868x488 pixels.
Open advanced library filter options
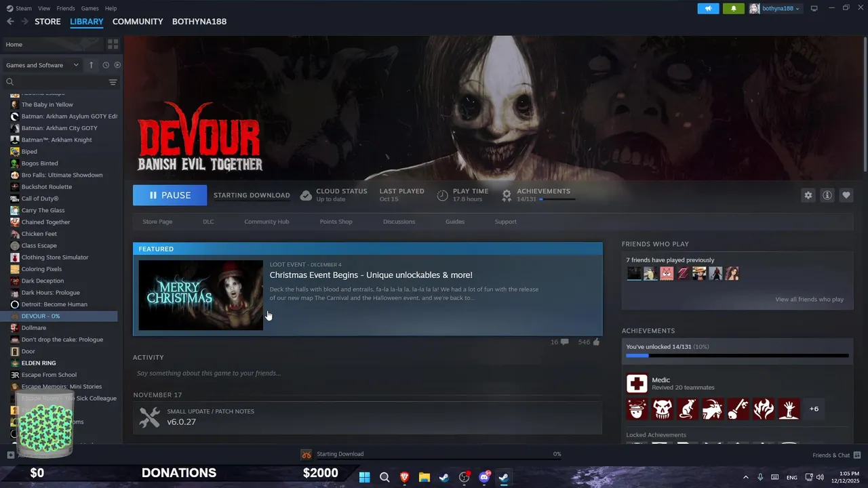pos(113,82)
